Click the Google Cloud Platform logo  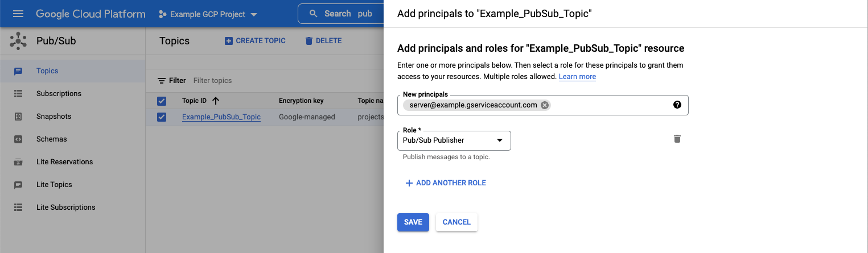(90, 14)
